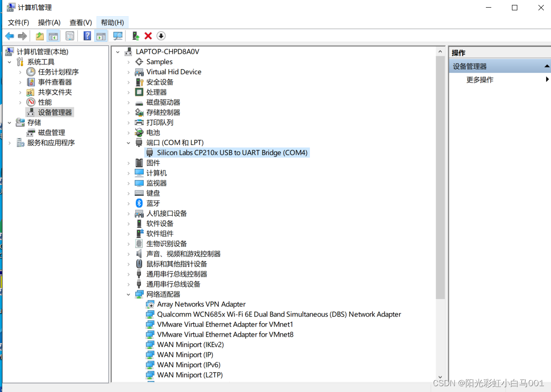Toggle the Show/Hide Action Pane button
The image size is (551, 392).
coord(101,36)
